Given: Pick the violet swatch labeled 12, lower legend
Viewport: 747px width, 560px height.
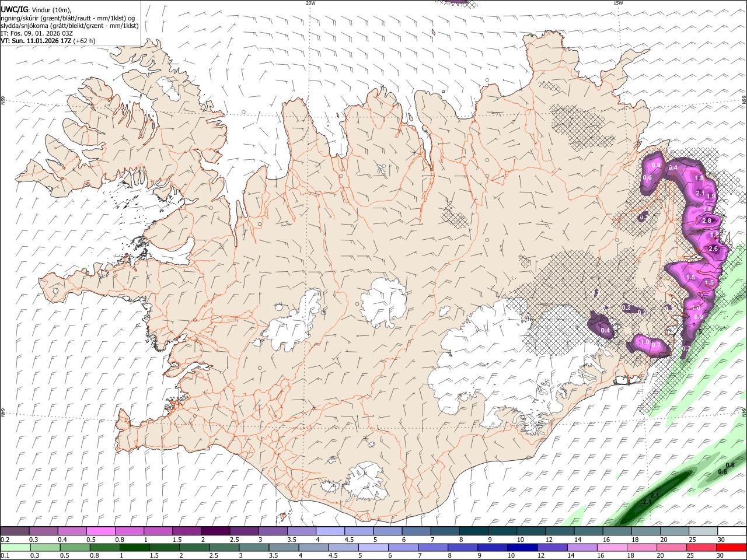Looking at the screenshot, I should tap(553, 547).
